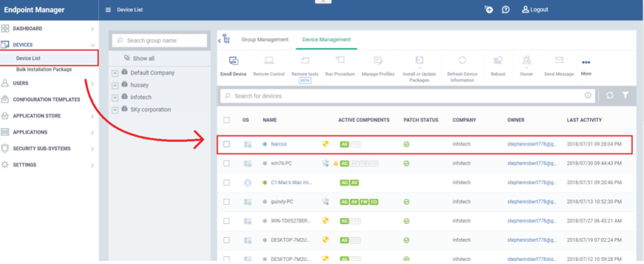Switch to Group Management tab
This screenshot has height=264, width=644.
click(265, 40)
